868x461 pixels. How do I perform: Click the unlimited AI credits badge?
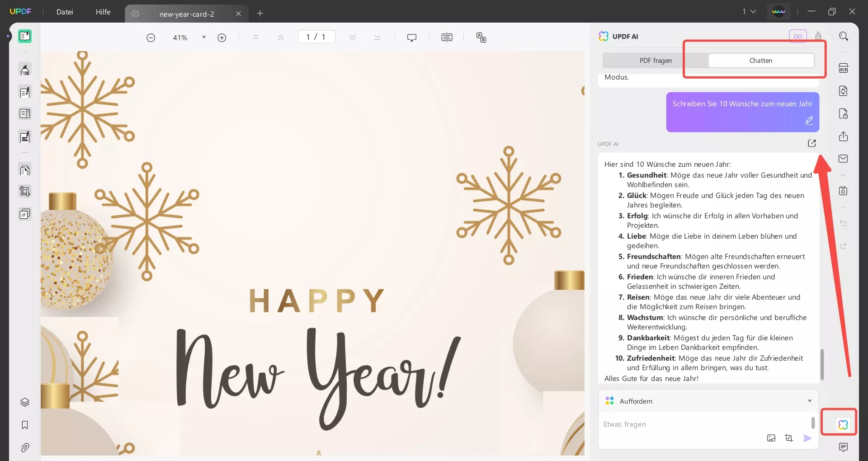[798, 36]
